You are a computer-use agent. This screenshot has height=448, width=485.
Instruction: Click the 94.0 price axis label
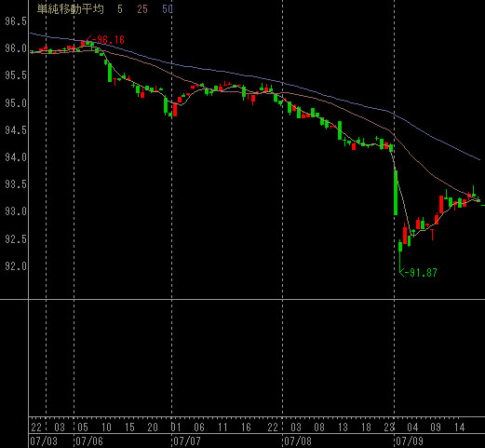click(16, 157)
